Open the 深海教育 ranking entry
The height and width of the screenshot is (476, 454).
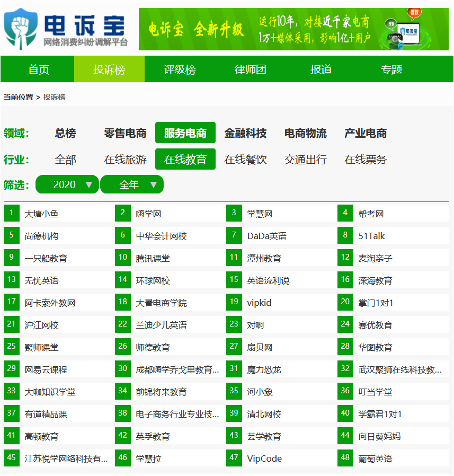pos(393,280)
